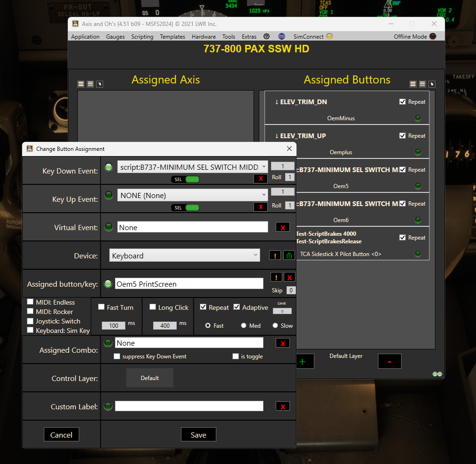Click the Save button
The height and width of the screenshot is (464, 476).
[198, 435]
